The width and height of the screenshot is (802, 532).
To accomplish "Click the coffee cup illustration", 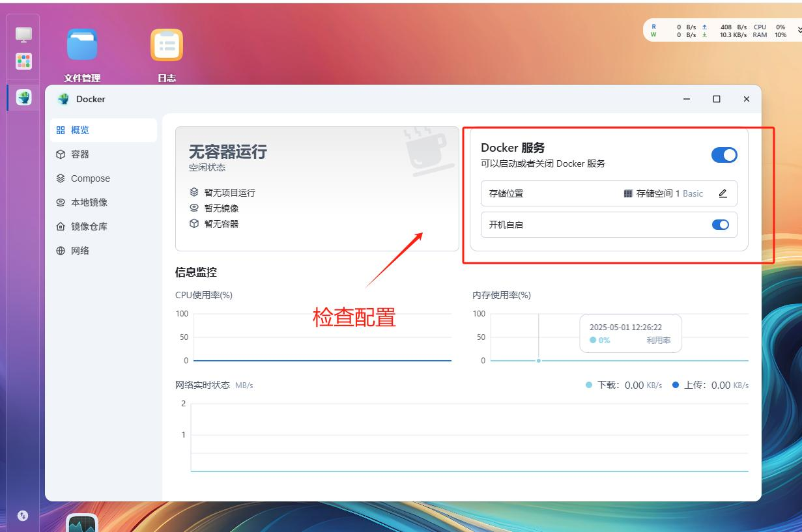I will pyautogui.click(x=427, y=152).
